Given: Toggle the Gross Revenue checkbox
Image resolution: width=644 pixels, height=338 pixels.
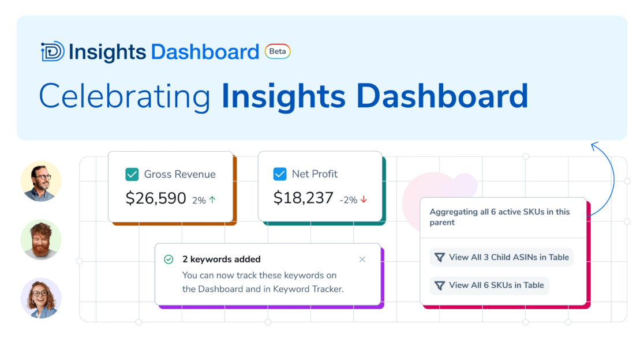Looking at the screenshot, I should click(132, 174).
